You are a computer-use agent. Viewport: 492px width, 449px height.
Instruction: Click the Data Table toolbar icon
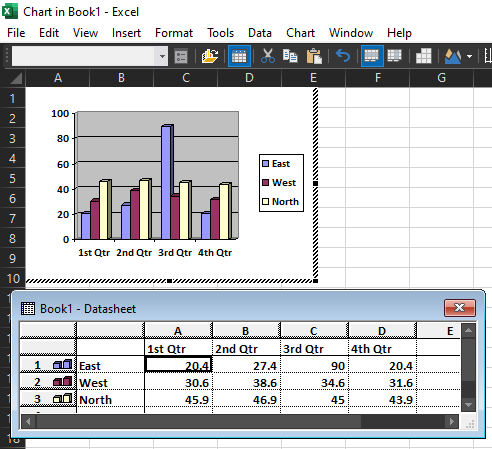423,56
